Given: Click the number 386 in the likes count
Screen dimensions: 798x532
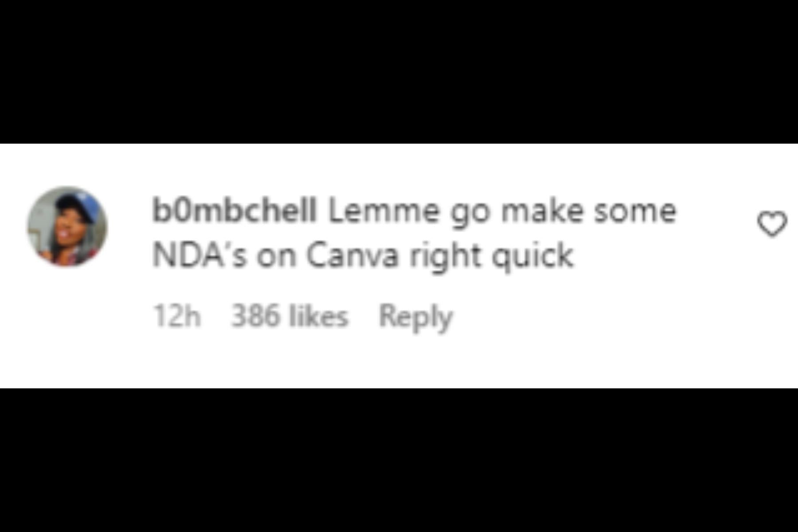Looking at the screenshot, I should 256,316.
